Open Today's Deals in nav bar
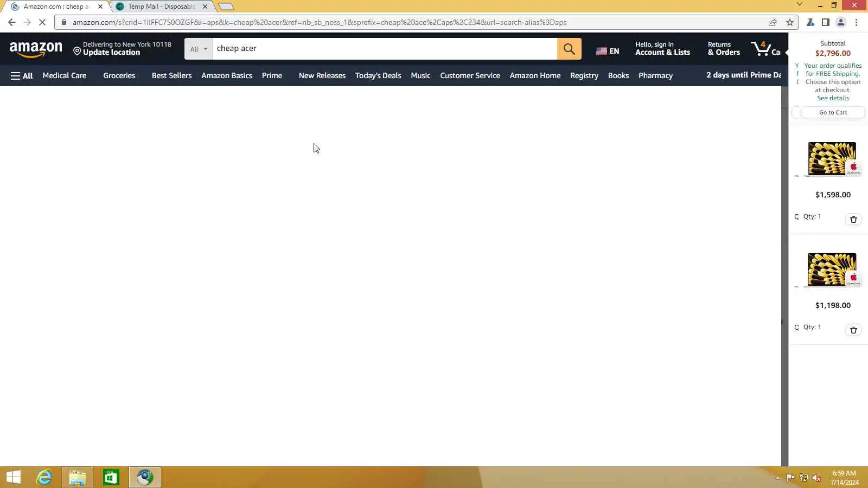 378,75
